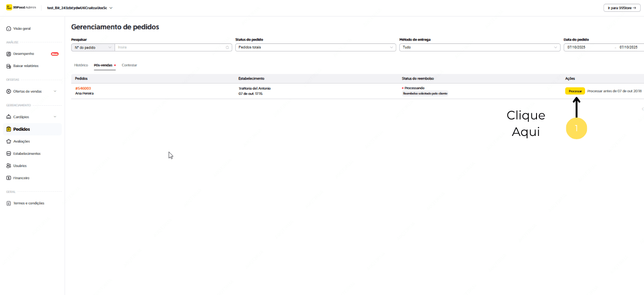Viewport: 644px width, 295px height.
Task: Click the Usuários people icon
Action: point(8,166)
